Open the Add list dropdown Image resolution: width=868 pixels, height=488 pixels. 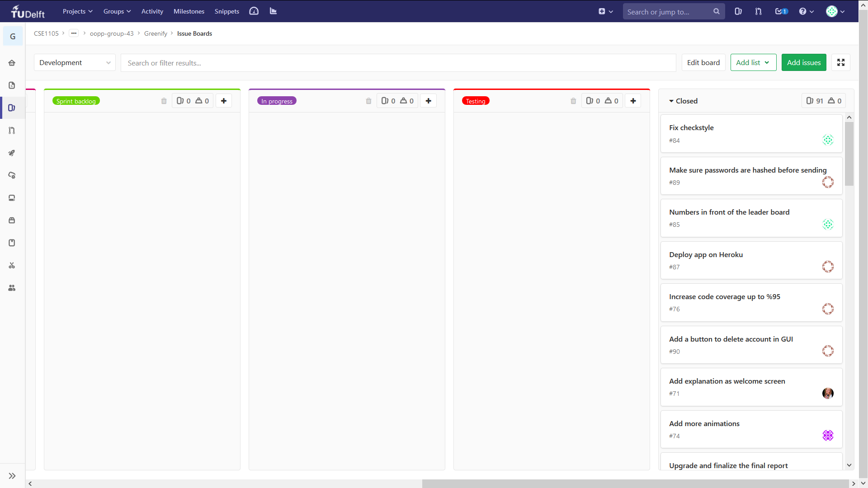[x=753, y=63]
